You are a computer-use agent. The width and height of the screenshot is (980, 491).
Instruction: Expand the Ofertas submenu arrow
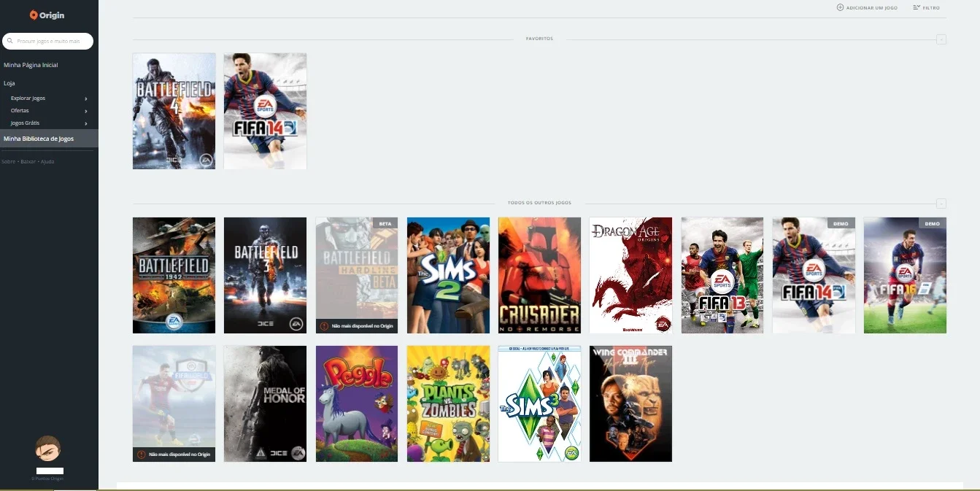86,111
